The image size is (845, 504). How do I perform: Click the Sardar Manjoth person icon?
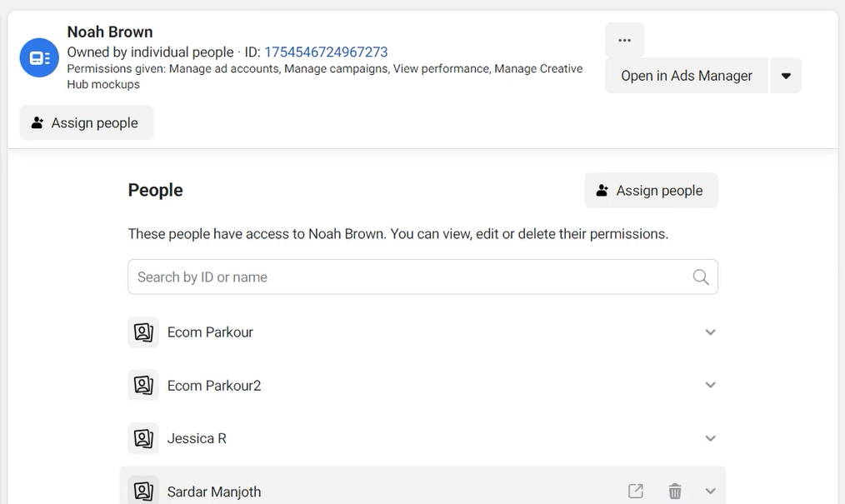[143, 491]
